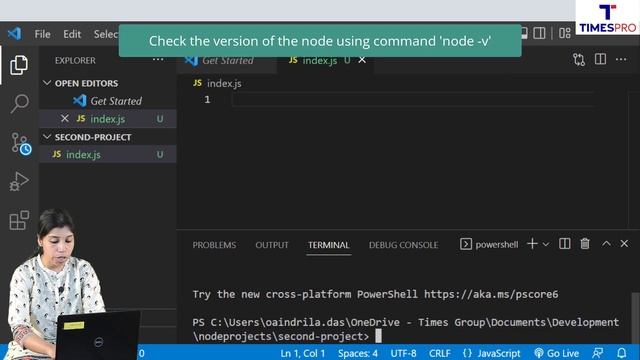Activate the index.js editor tab
Viewport: 640px width, 360px height.
pos(320,60)
